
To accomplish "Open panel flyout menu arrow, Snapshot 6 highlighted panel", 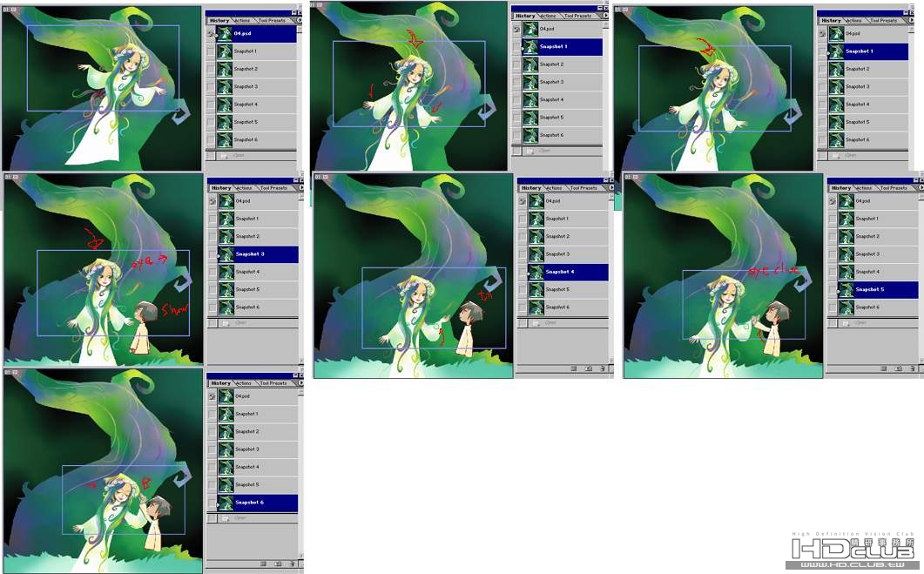I will coord(300,382).
